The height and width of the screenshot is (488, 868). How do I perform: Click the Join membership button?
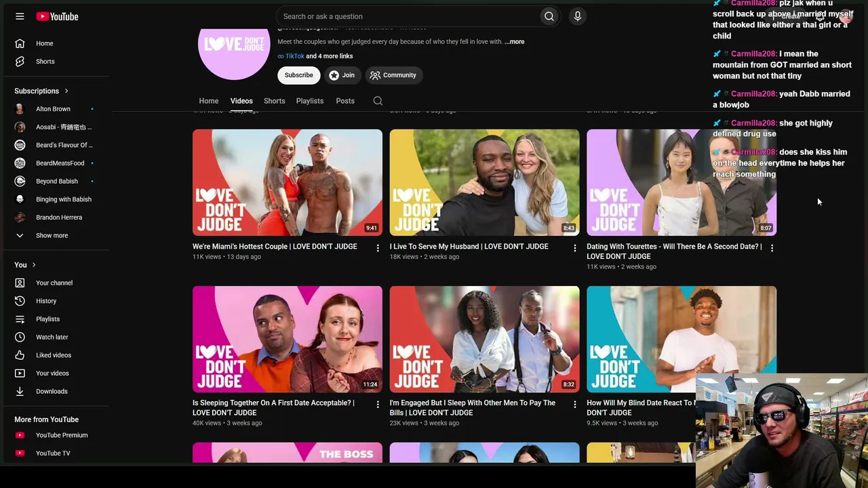click(x=342, y=75)
